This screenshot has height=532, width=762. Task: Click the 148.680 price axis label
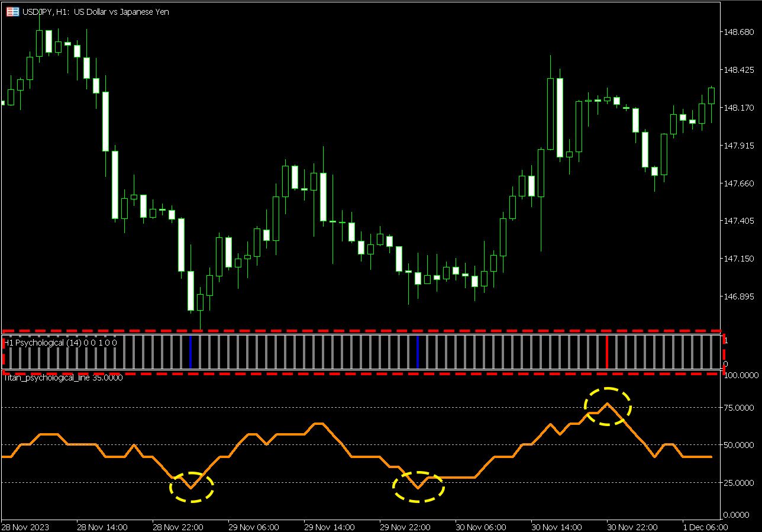738,32
